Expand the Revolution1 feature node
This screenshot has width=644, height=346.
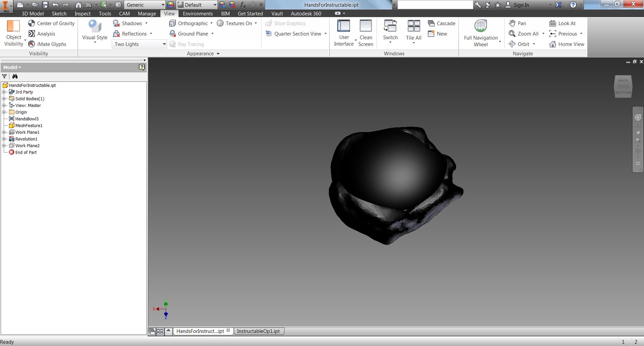tap(4, 139)
